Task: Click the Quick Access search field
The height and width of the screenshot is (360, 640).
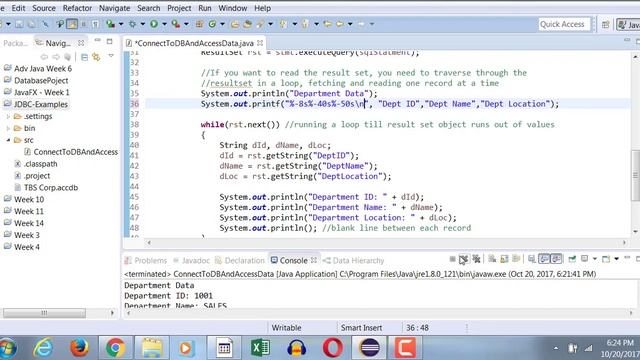Action: tap(564, 24)
